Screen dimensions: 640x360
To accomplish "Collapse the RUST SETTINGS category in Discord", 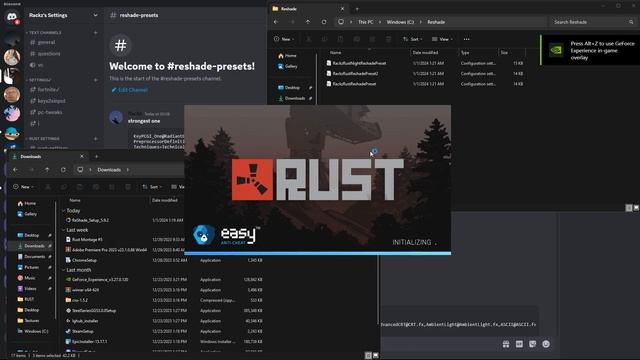I will 44,139.
